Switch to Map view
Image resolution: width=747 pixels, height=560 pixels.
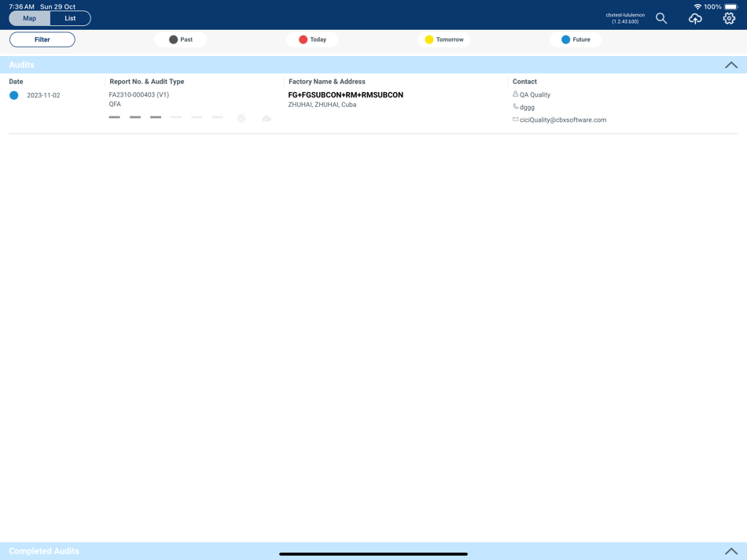(x=28, y=17)
